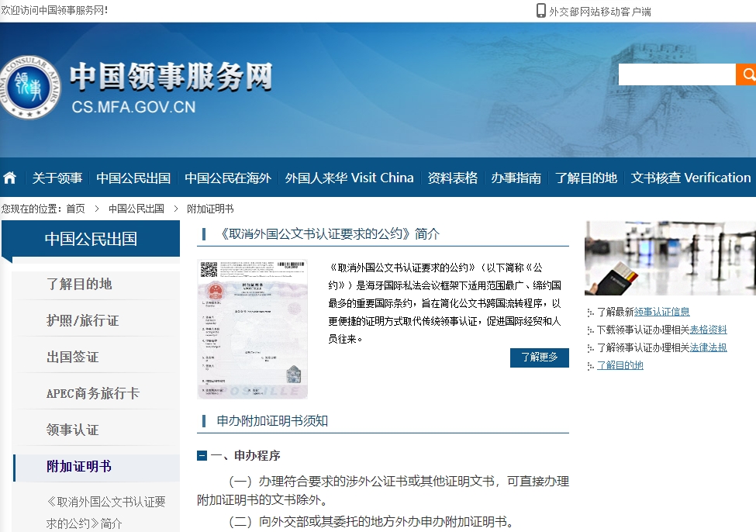This screenshot has width=756, height=532.
Task: Collapse the 一、申办程序 section
Action: 202,456
